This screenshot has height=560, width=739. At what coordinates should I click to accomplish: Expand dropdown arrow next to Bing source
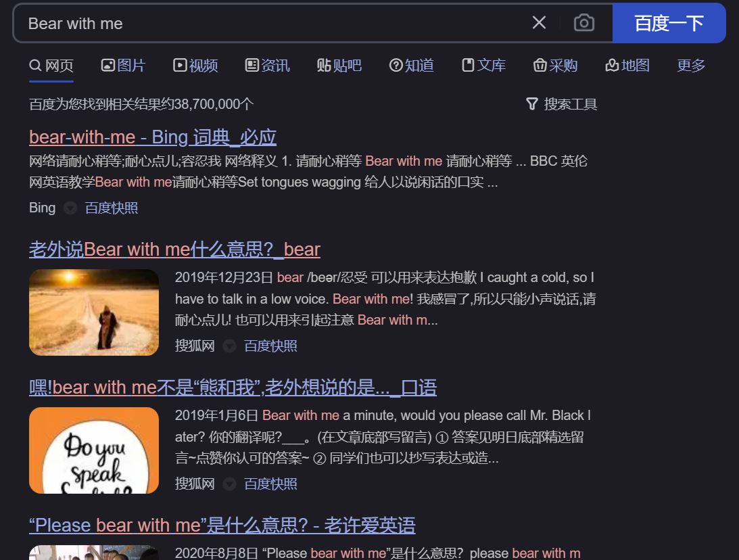pyautogui.click(x=70, y=208)
